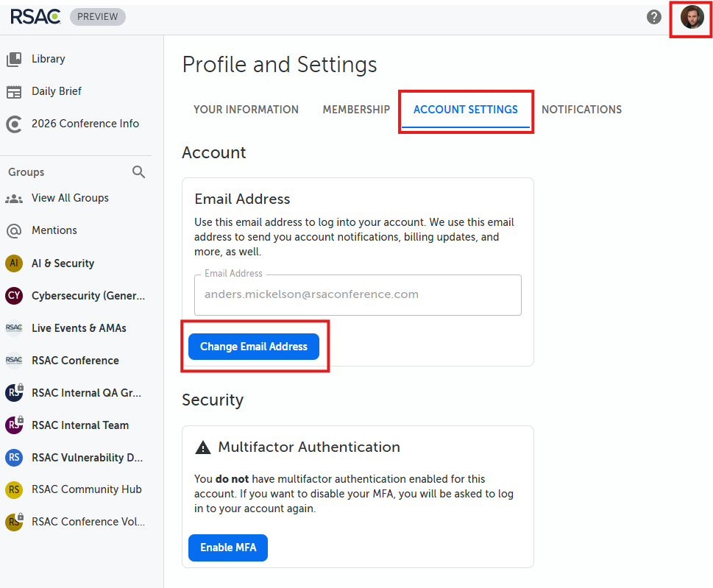Click the RSAC Conference group icon
713x588 pixels.
[14, 360]
